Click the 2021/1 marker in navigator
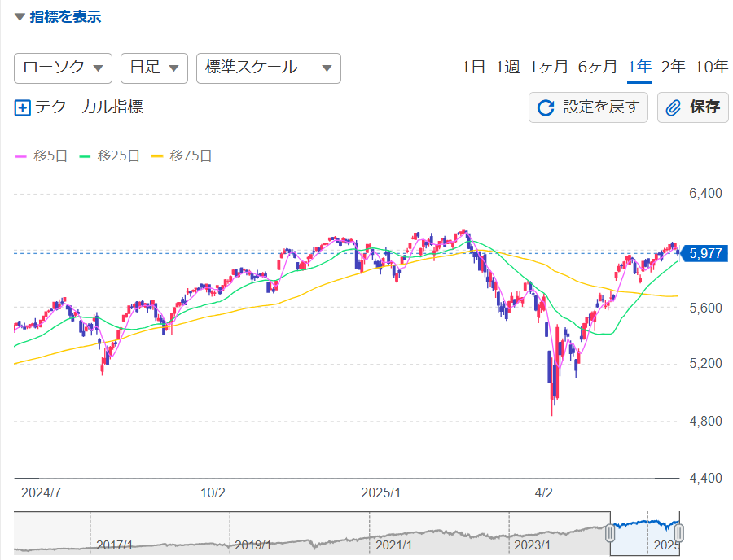This screenshot has width=733, height=560. click(393, 545)
